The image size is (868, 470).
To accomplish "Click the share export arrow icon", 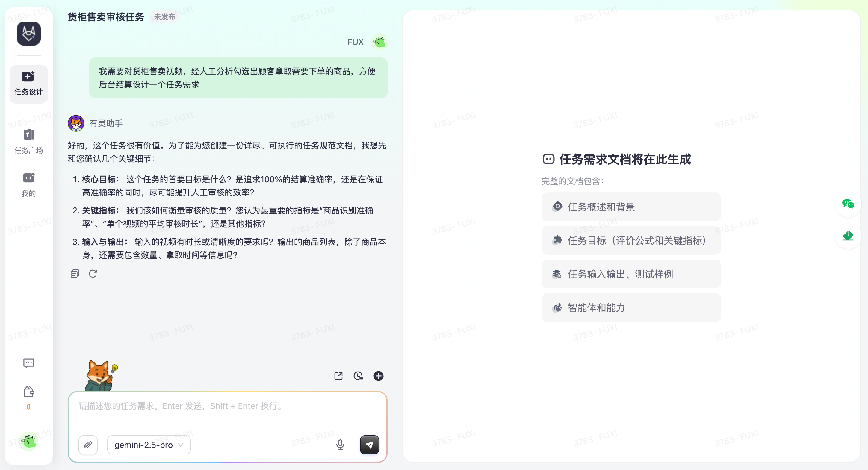I will 338,376.
